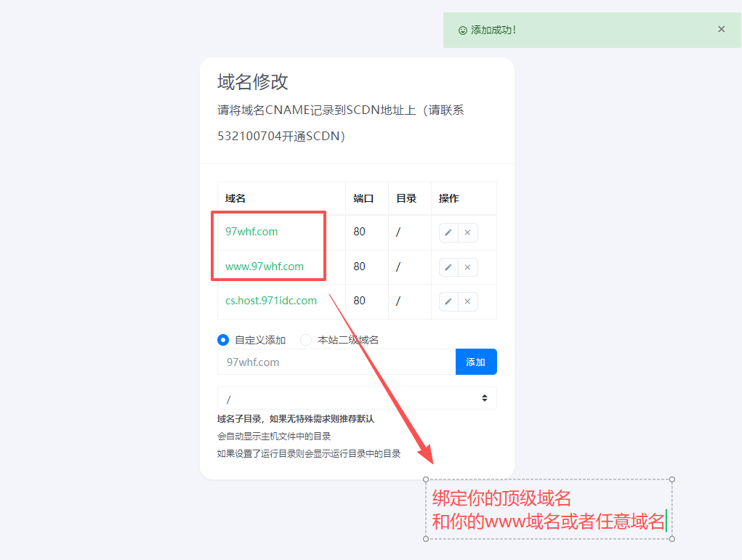
Task: Click pencil icon for www.97whf.com
Action: [x=448, y=267]
